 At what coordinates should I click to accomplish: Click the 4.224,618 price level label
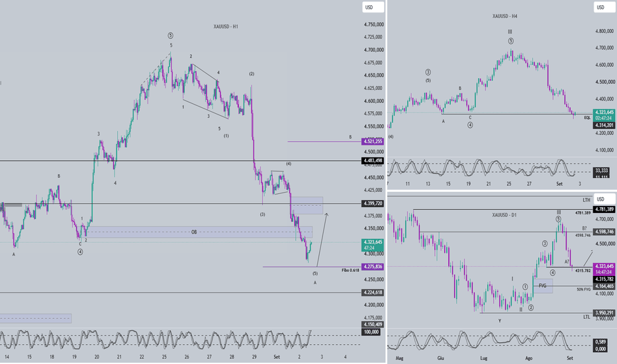coord(373,293)
